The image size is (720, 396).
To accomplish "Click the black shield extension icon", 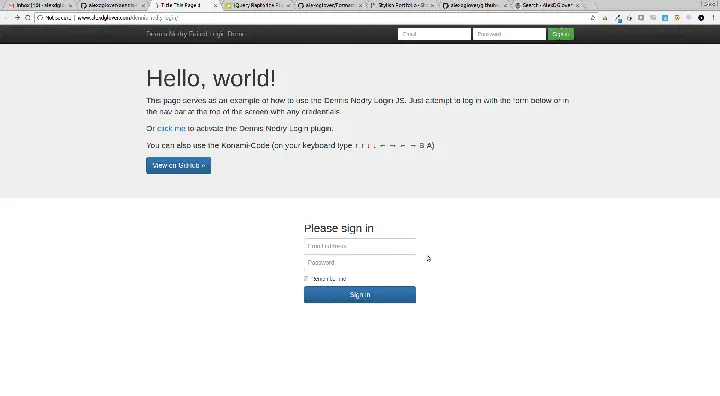I will [701, 18].
